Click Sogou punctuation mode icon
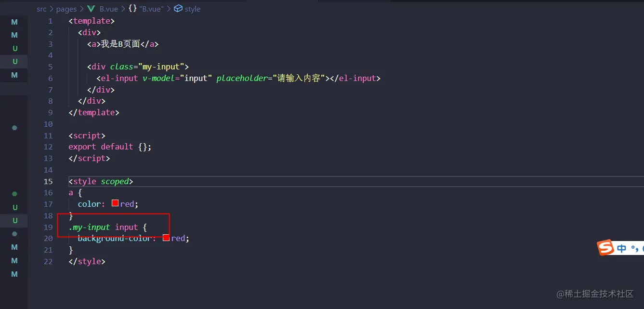 [634, 248]
